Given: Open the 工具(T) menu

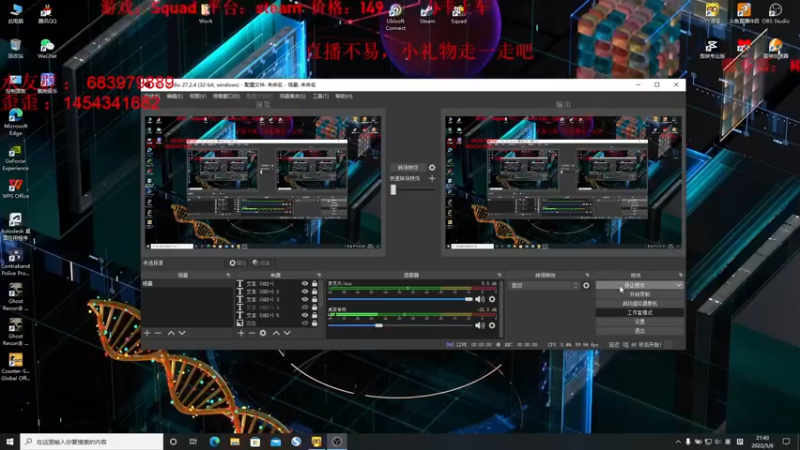Looking at the screenshot, I should [x=320, y=96].
